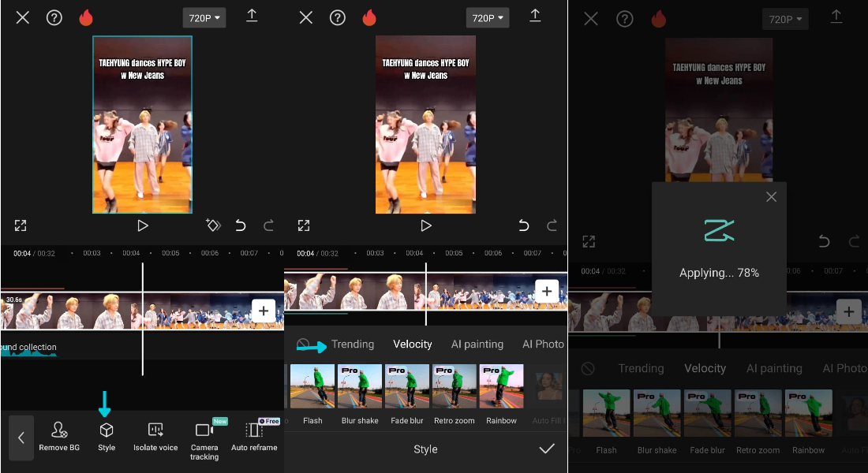Play the video in the left panel
Image resolution: width=868 pixels, height=473 pixels.
[x=142, y=225]
